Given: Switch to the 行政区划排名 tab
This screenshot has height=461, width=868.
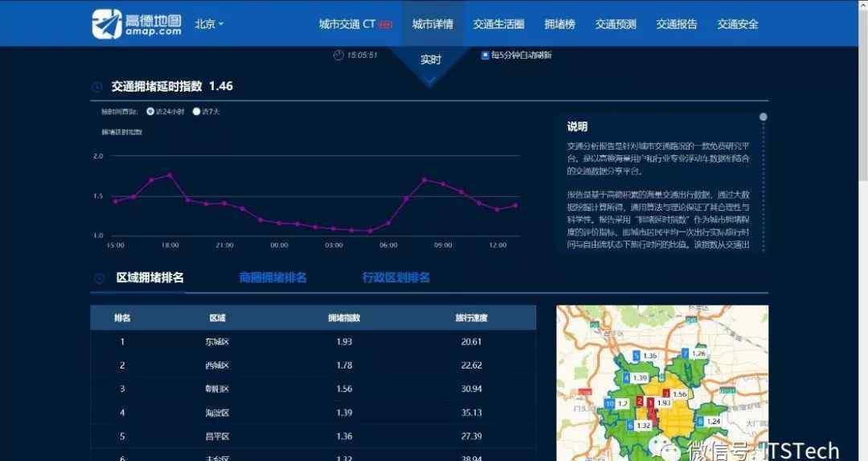Looking at the screenshot, I should click(395, 278).
